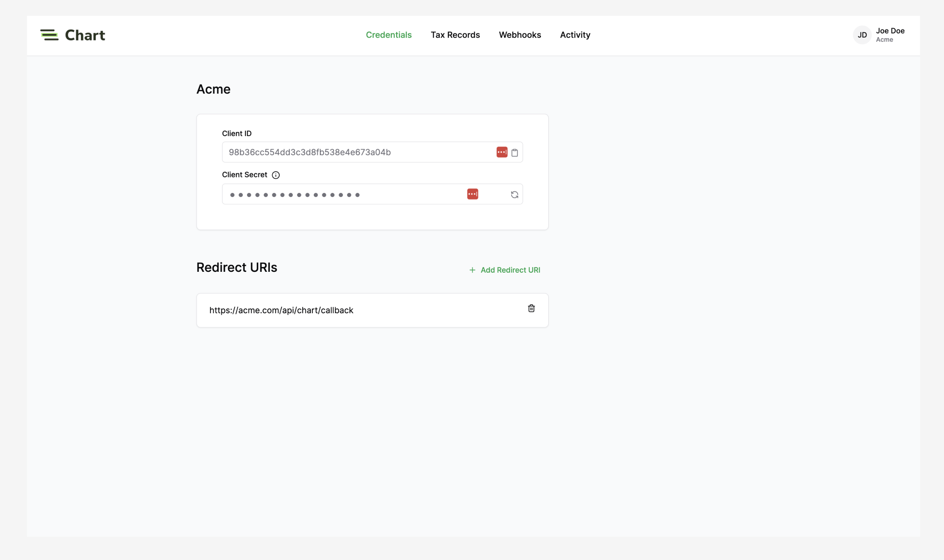The height and width of the screenshot is (560, 944).
Task: Click the Chart logo stacked-lines icon
Action: tap(49, 35)
